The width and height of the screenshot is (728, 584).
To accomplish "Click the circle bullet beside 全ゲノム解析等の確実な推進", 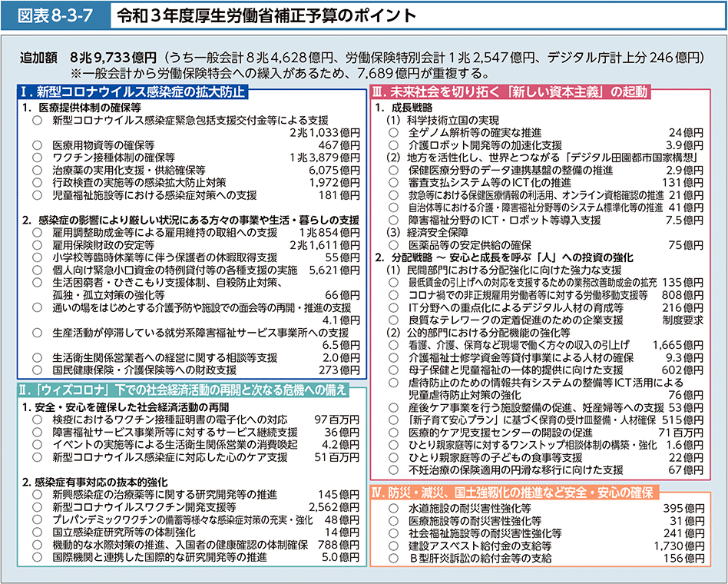I will (393, 132).
